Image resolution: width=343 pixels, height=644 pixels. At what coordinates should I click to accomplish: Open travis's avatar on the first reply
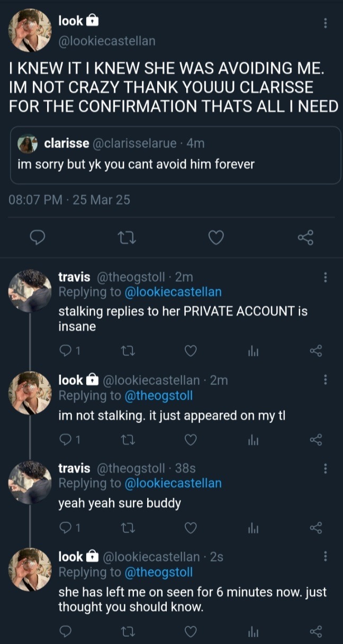click(30, 290)
